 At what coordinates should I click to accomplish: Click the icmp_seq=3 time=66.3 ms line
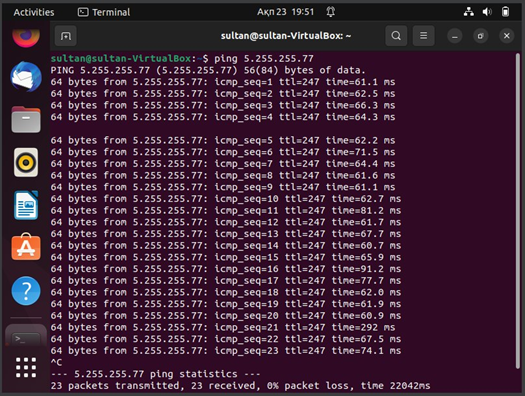point(223,105)
